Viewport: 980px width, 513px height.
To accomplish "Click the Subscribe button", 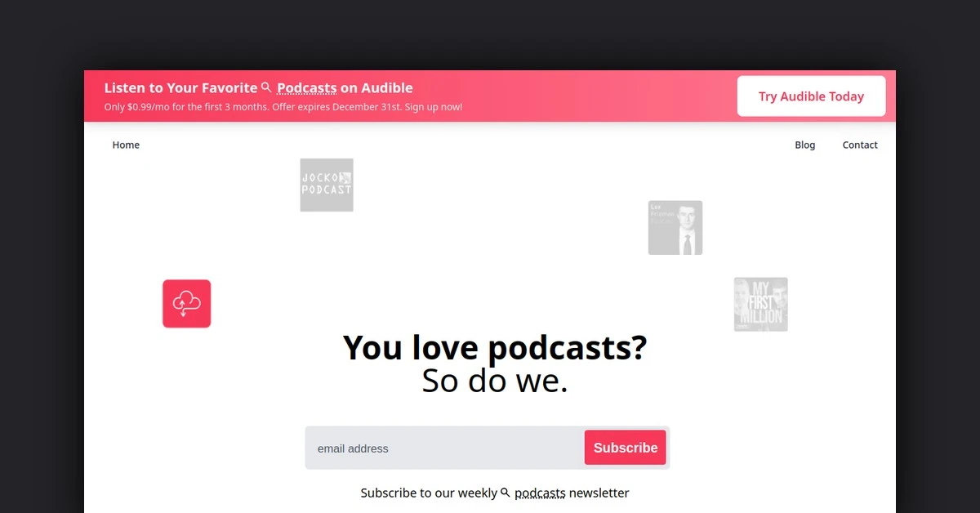I will (x=625, y=448).
